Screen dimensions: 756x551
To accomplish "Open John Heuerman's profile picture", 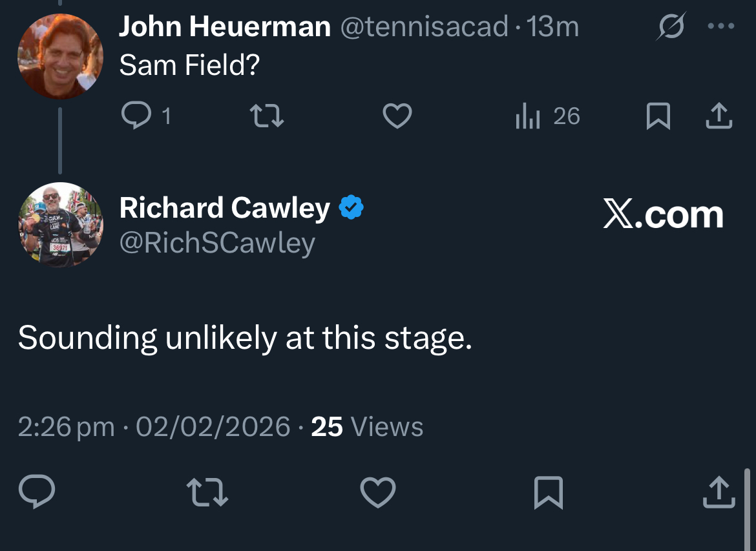I will tap(60, 56).
